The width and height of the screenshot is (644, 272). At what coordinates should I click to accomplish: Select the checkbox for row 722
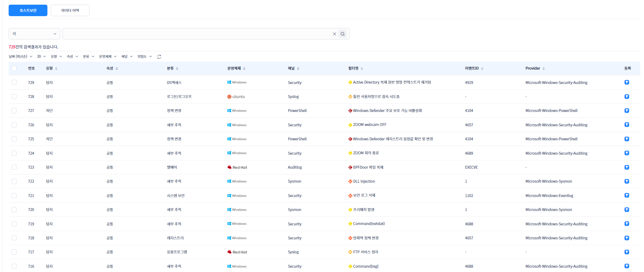coord(14,181)
